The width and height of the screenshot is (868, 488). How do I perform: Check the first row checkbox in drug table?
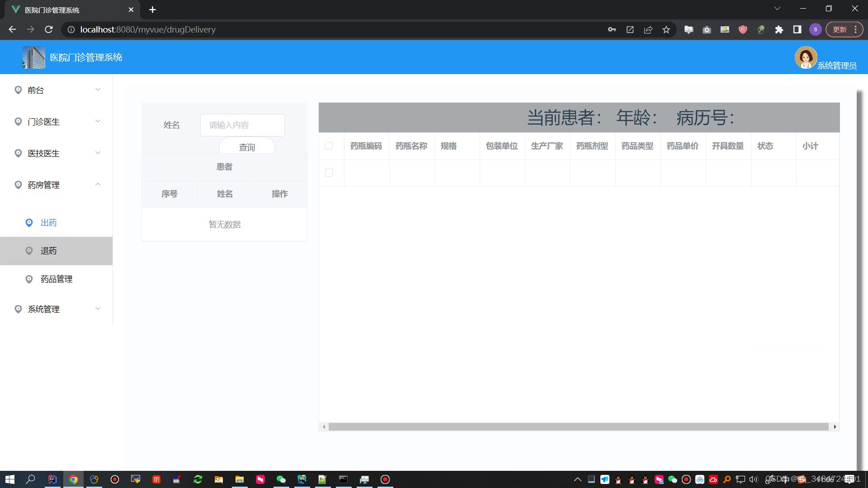click(329, 173)
